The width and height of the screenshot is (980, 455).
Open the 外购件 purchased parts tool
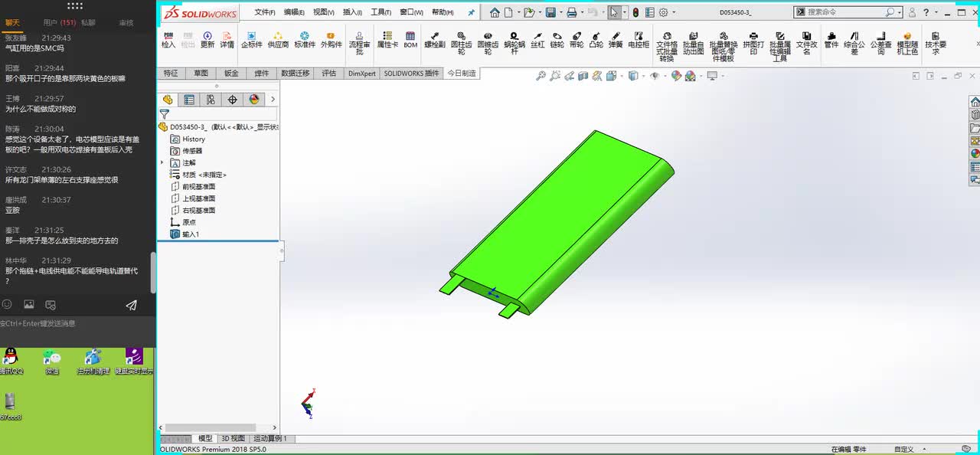click(x=331, y=40)
